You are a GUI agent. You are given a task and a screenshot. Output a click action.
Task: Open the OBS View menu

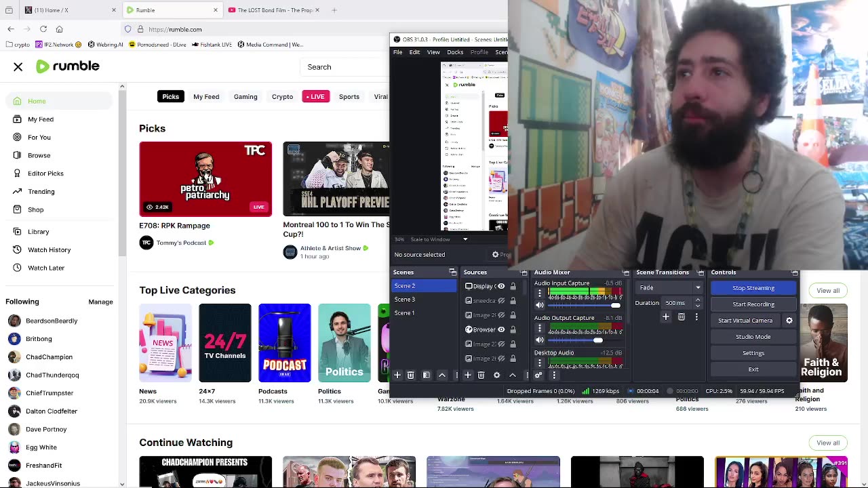tap(433, 52)
